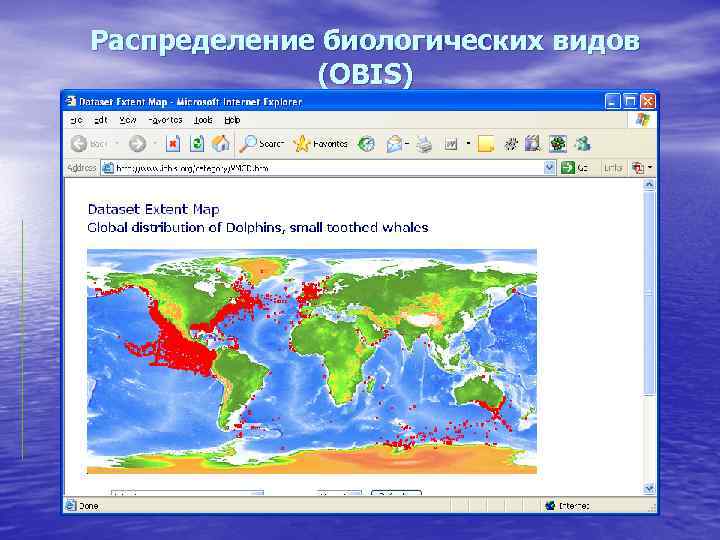Viewport: 720px width, 540px height.
Task: Open the Favorites menu
Action: [x=165, y=120]
